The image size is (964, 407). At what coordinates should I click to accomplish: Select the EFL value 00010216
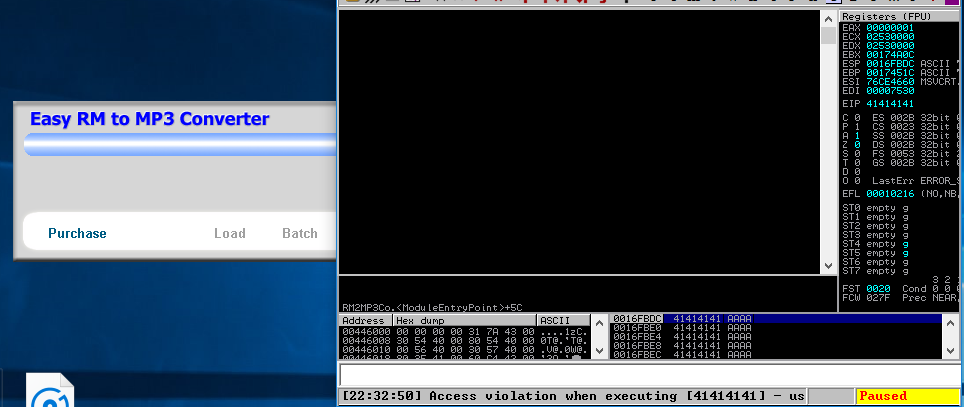point(890,194)
